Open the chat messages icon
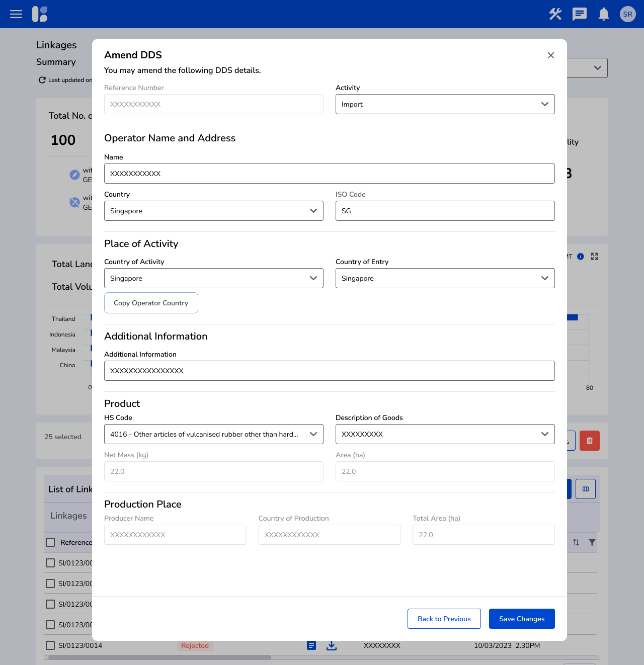The height and width of the screenshot is (665, 644). 580,14
